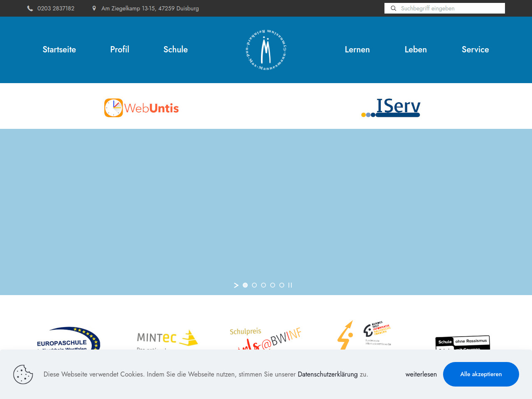Click the Schule ohne Rassismus logo
Screen dimensions: 532x399
click(x=462, y=342)
